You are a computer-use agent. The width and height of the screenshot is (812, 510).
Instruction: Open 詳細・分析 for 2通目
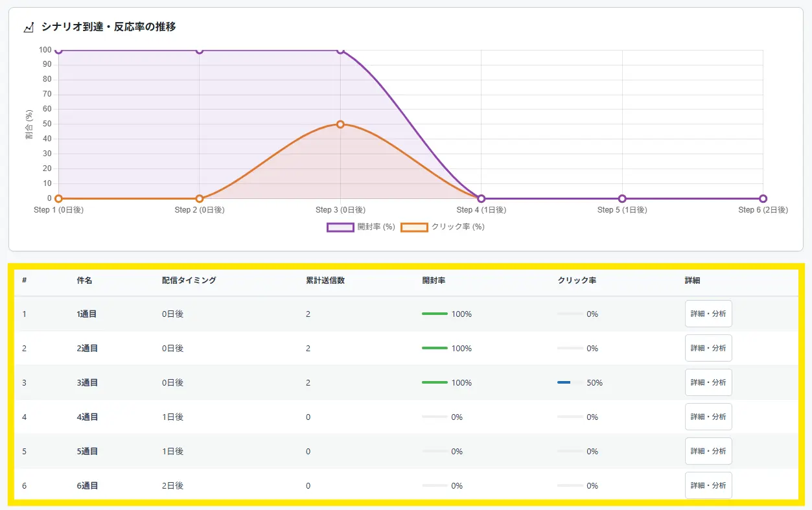[708, 348]
